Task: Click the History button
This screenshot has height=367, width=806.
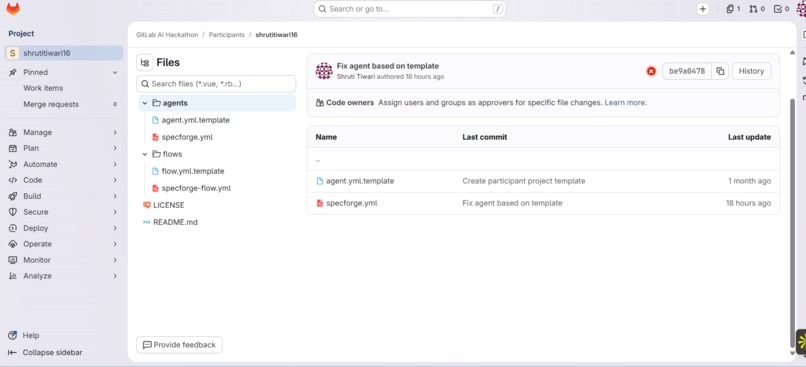Action: tap(751, 71)
